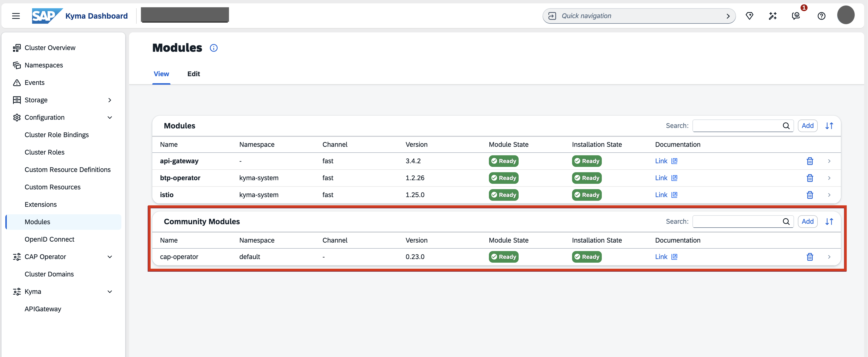Open external link icon for api-gateway documentation
Screen dimensions: 868x357
tap(674, 161)
